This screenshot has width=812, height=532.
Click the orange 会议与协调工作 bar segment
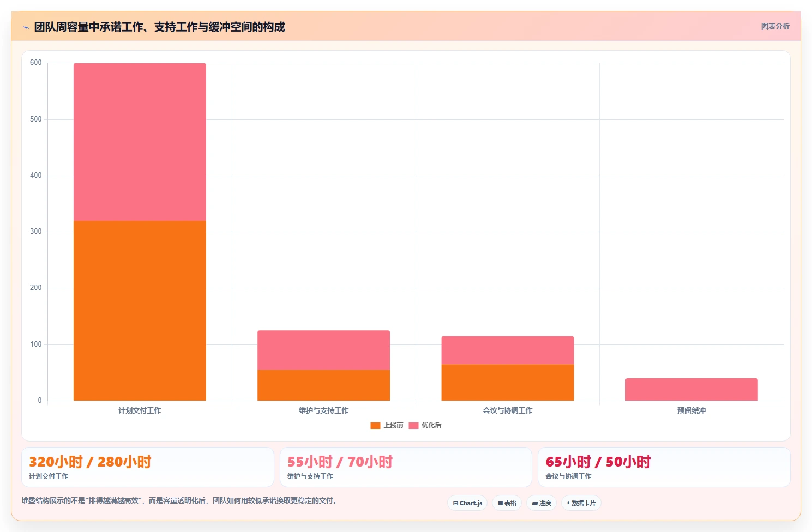[508, 383]
